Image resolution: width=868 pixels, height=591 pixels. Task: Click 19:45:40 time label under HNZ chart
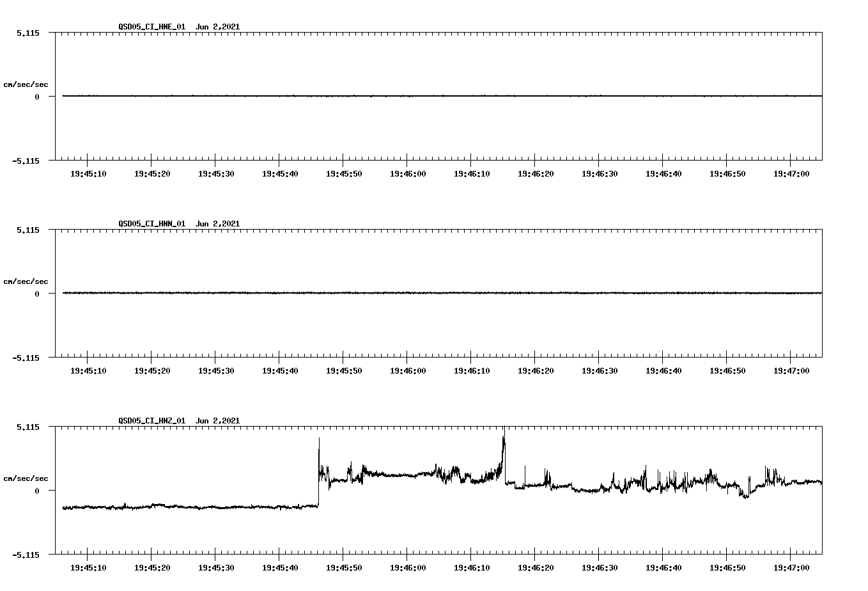pyautogui.click(x=280, y=568)
